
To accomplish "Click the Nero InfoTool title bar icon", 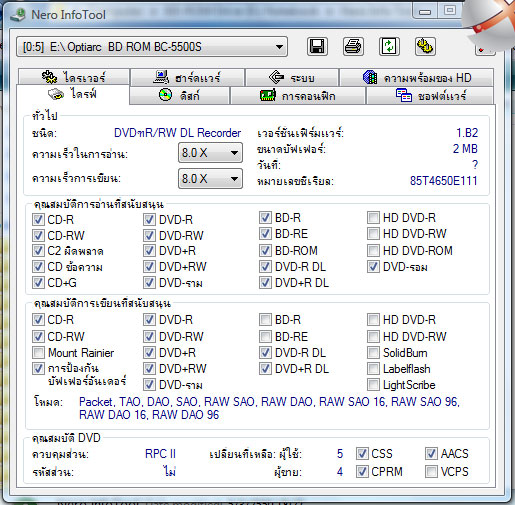I will coord(17,15).
